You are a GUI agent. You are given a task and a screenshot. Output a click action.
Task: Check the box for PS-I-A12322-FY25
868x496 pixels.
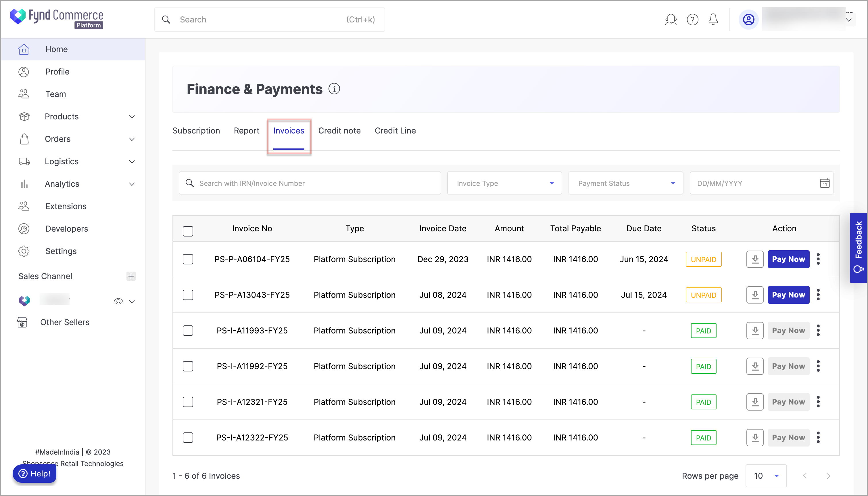[188, 437]
